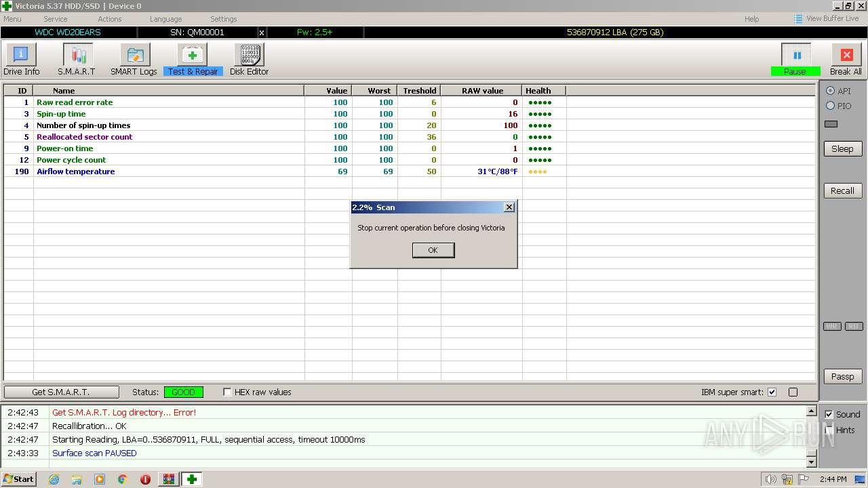This screenshot has width=868, height=488.
Task: Toggle unlabeled checkbox beside IBM super smart
Action: click(793, 392)
